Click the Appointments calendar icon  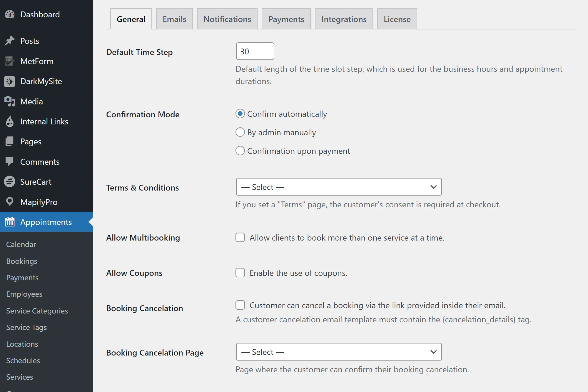(x=10, y=222)
